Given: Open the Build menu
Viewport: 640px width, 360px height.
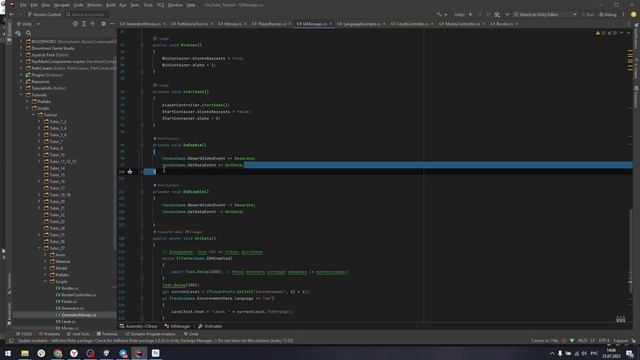Looking at the screenshot, I should click(111, 5).
